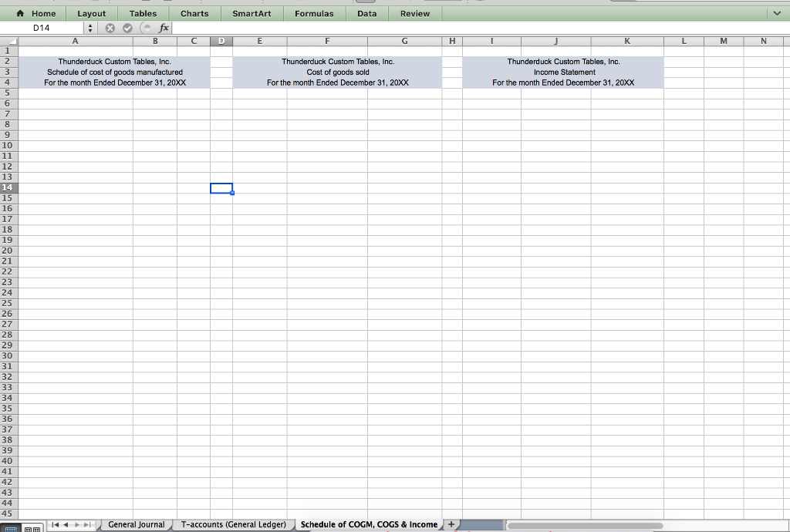Select column F header
The width and height of the screenshot is (790, 532).
[327, 42]
